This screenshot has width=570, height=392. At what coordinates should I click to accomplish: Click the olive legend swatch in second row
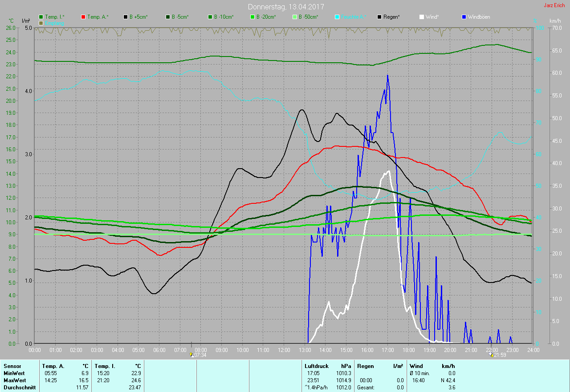coord(41,23)
